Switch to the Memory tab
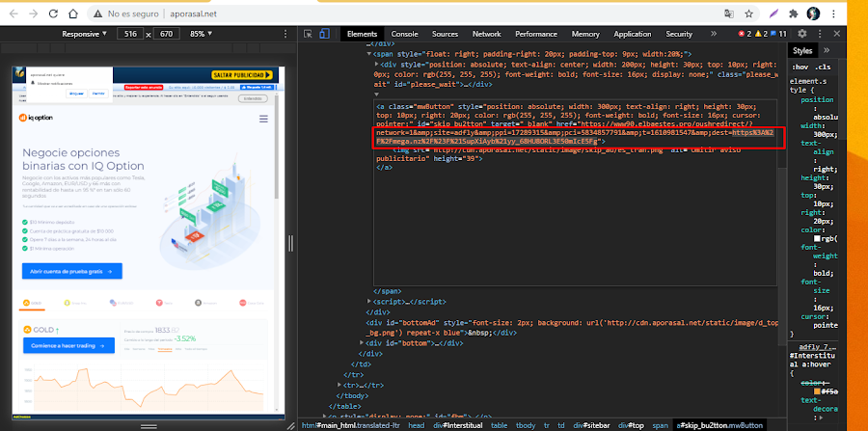868x431 pixels. (x=585, y=34)
